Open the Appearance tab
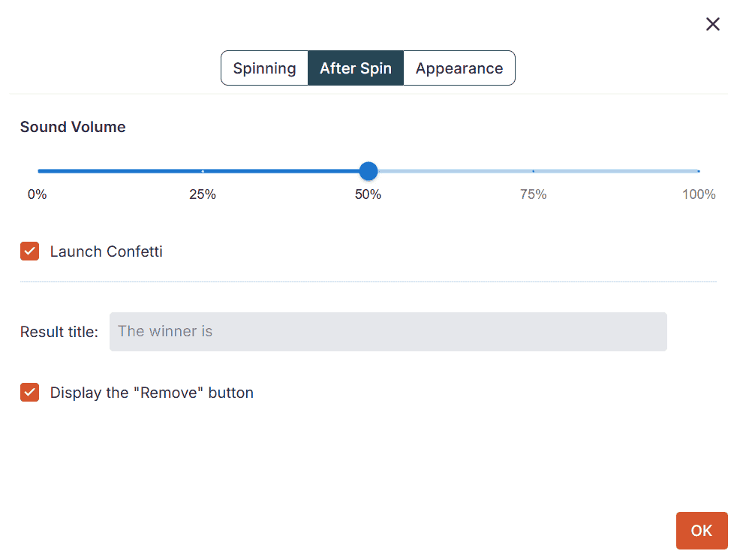740x560 pixels. 459,68
